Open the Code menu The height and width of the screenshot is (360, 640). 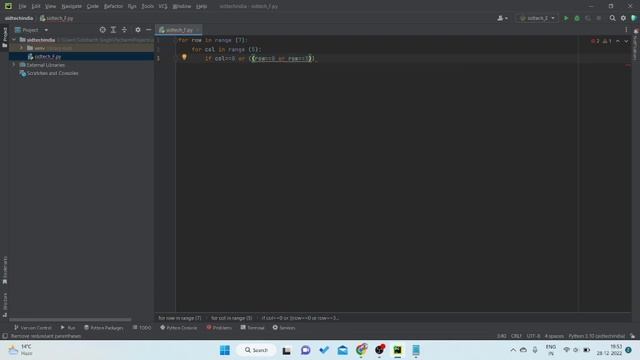click(x=93, y=6)
